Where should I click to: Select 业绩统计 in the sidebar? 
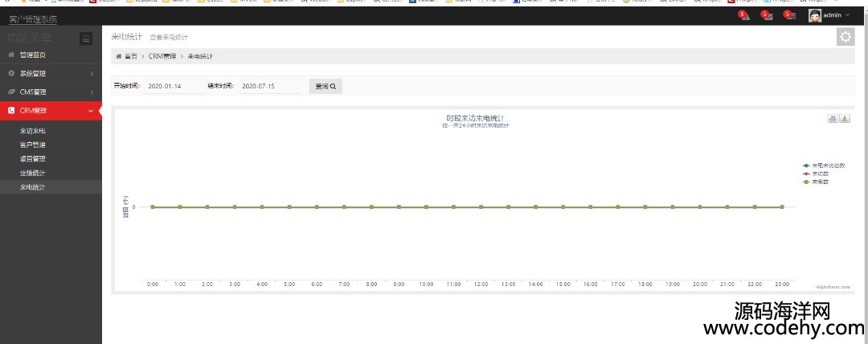(x=33, y=173)
